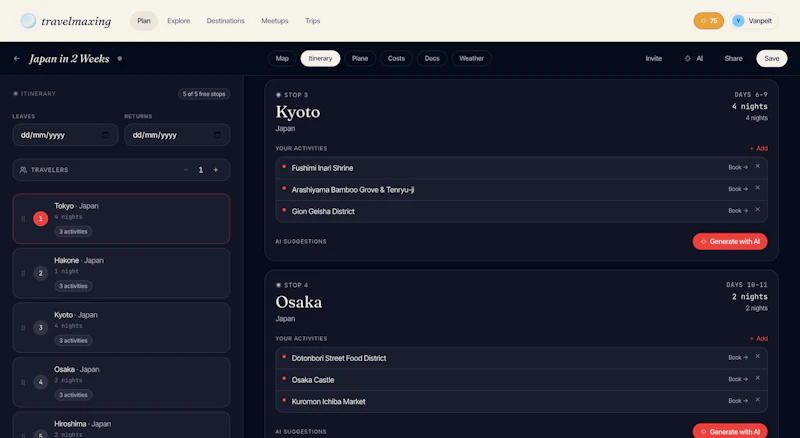Image resolution: width=800 pixels, height=438 pixels.
Task: Go to Explore in the top navigation
Action: 179,21
